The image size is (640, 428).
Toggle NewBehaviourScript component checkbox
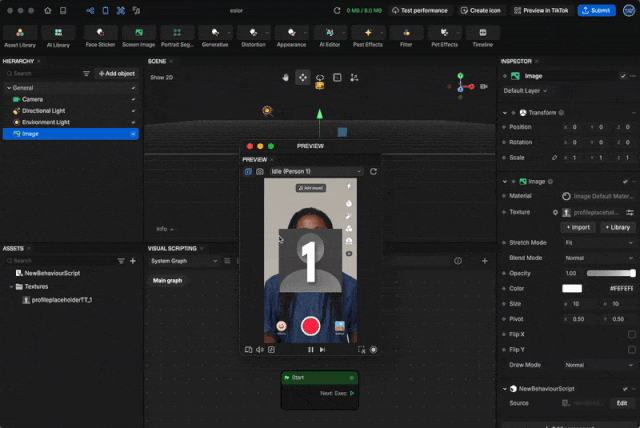click(x=625, y=389)
